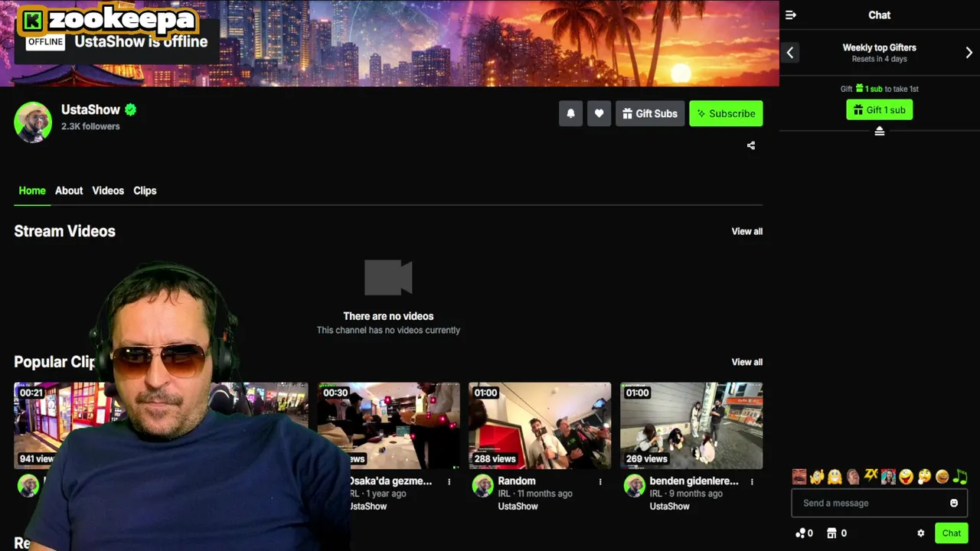Play the 269 views clip thumbnail
Screen dimensions: 980x551
point(691,425)
